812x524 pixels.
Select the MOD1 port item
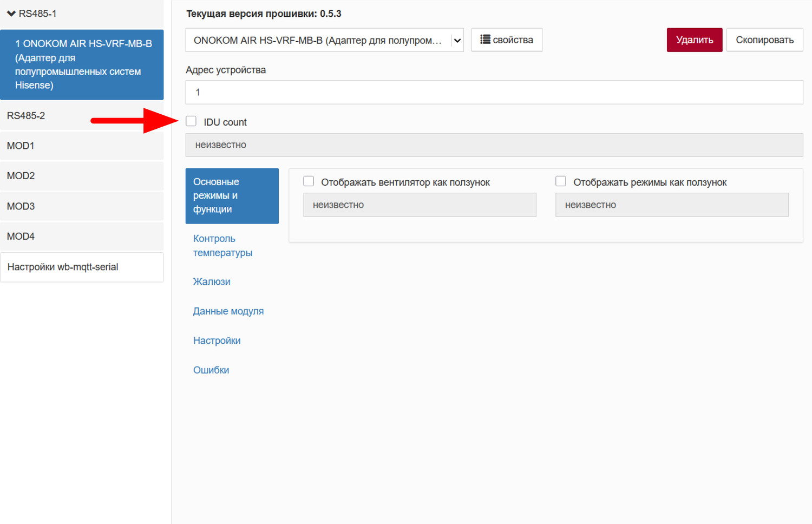click(21, 146)
